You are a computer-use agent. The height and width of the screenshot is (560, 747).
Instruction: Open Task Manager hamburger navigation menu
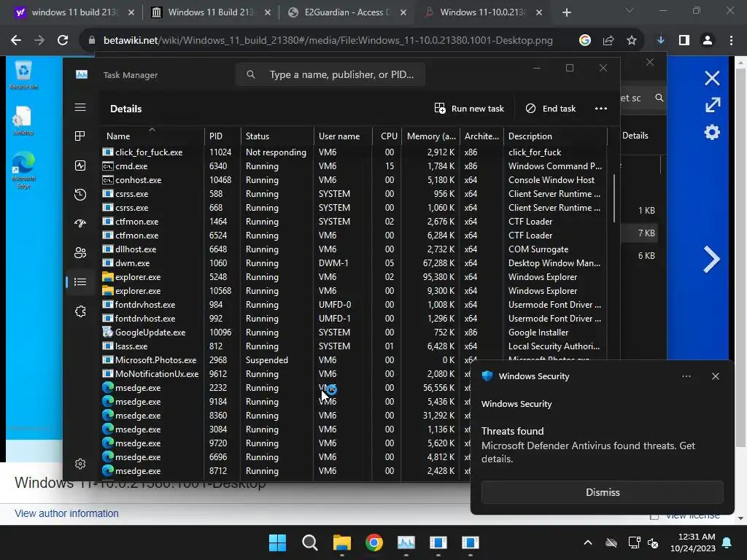point(80,107)
